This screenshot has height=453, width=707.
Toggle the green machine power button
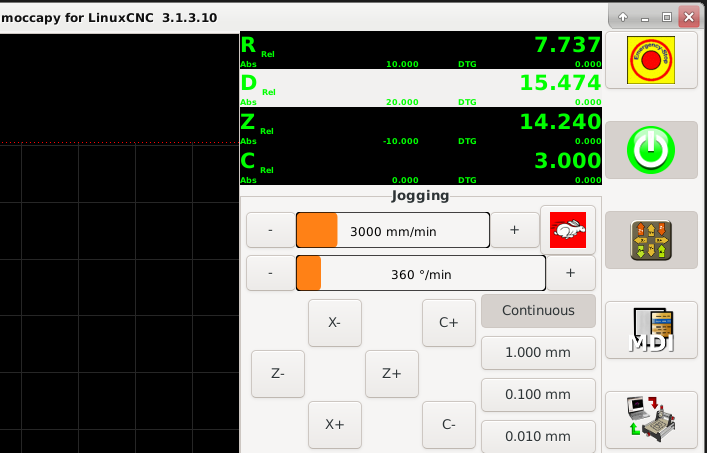[651, 150]
